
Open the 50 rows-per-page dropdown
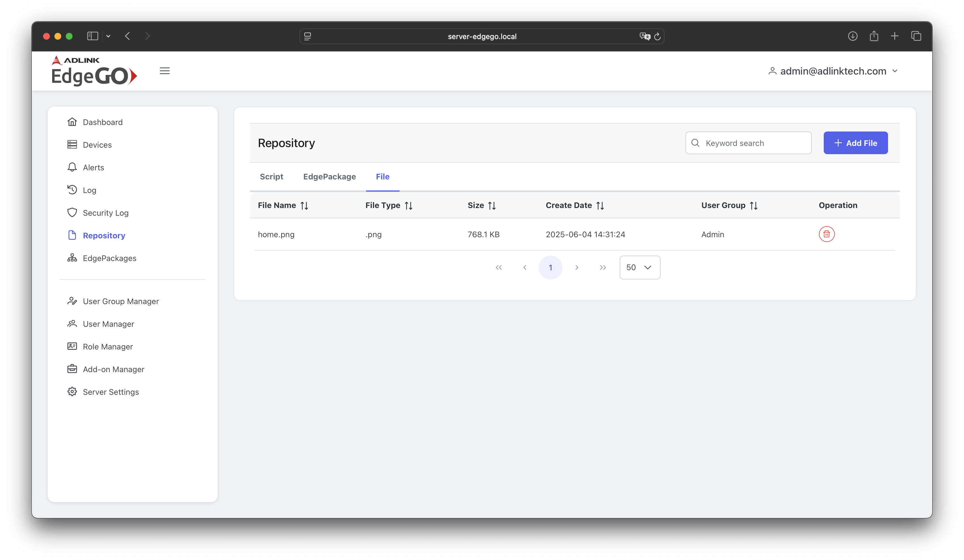[640, 267]
